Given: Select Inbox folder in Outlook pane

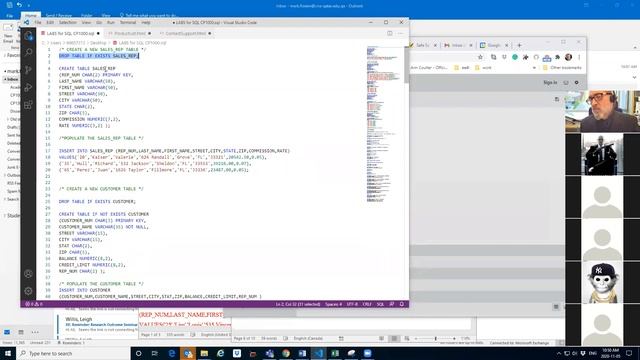Looking at the screenshot, I should (x=12, y=79).
